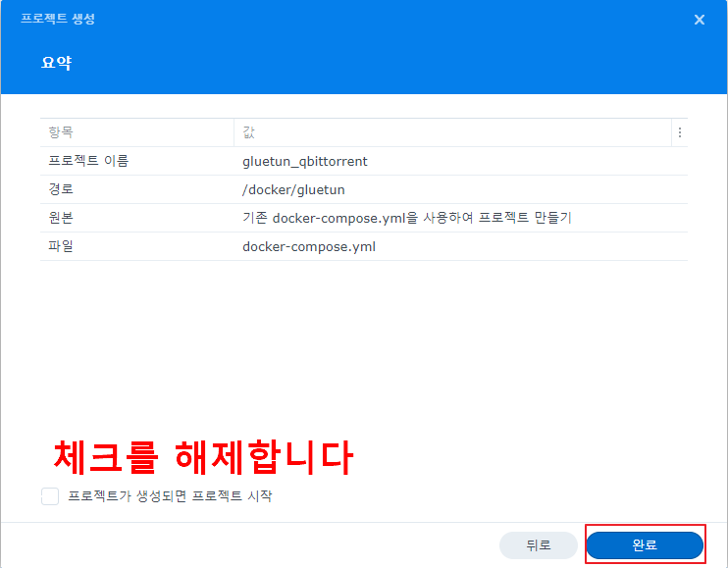Select the 파일 row label
This screenshot has width=728, height=568.
click(61, 246)
